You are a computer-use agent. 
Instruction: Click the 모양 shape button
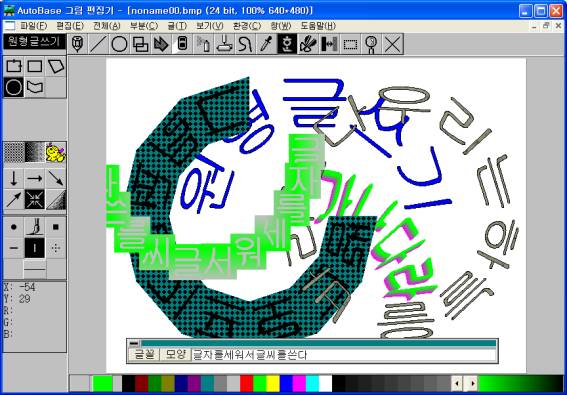click(175, 354)
